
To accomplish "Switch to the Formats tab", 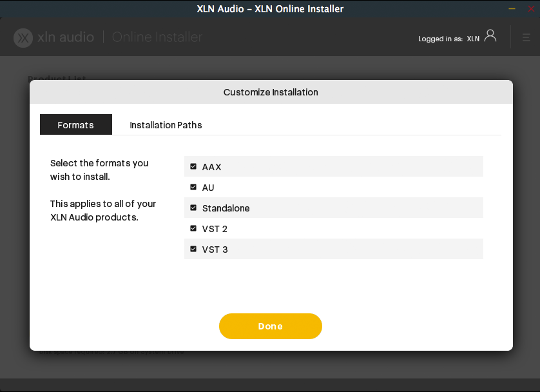I will 76,124.
